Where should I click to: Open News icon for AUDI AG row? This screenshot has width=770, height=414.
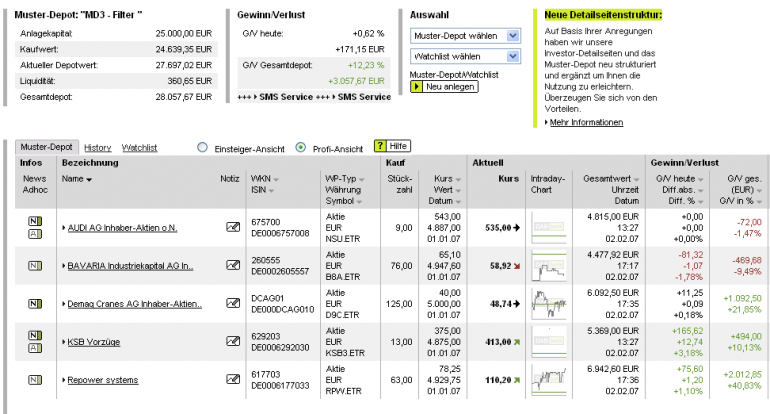click(x=35, y=221)
